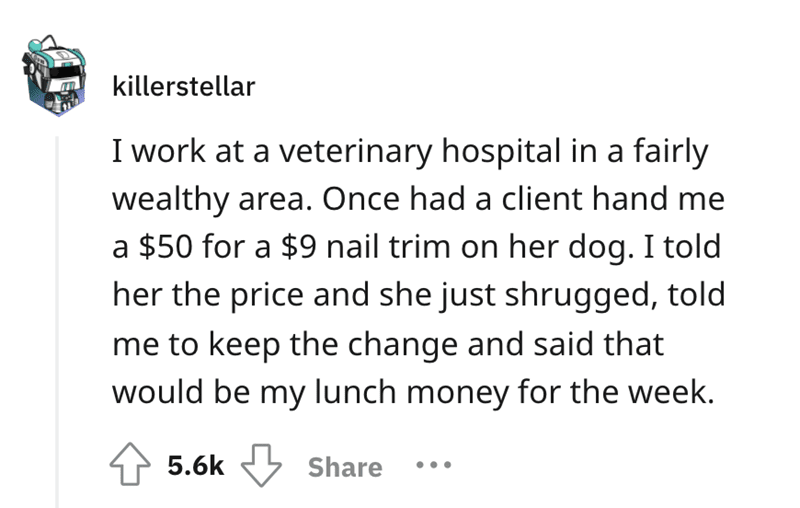Image resolution: width=800 pixels, height=508 pixels.
Task: Click the line starting 'would be my lunch money'
Action: (410, 391)
